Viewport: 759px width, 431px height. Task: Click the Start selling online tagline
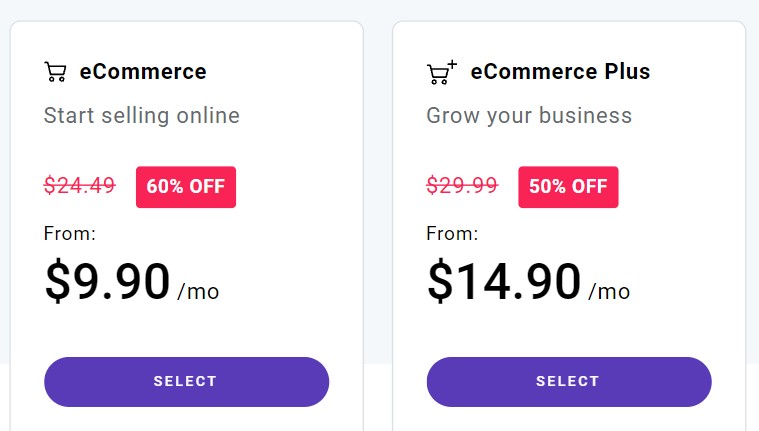point(141,116)
